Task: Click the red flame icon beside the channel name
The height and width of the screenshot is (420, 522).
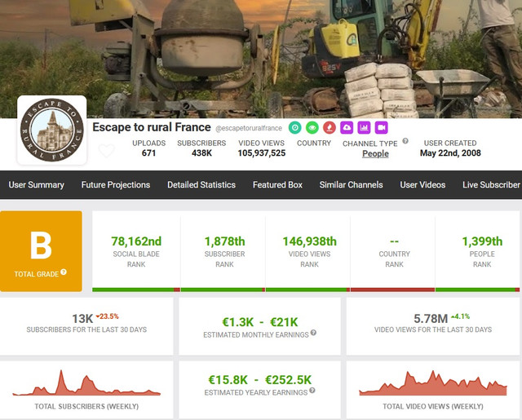Action: (x=330, y=127)
